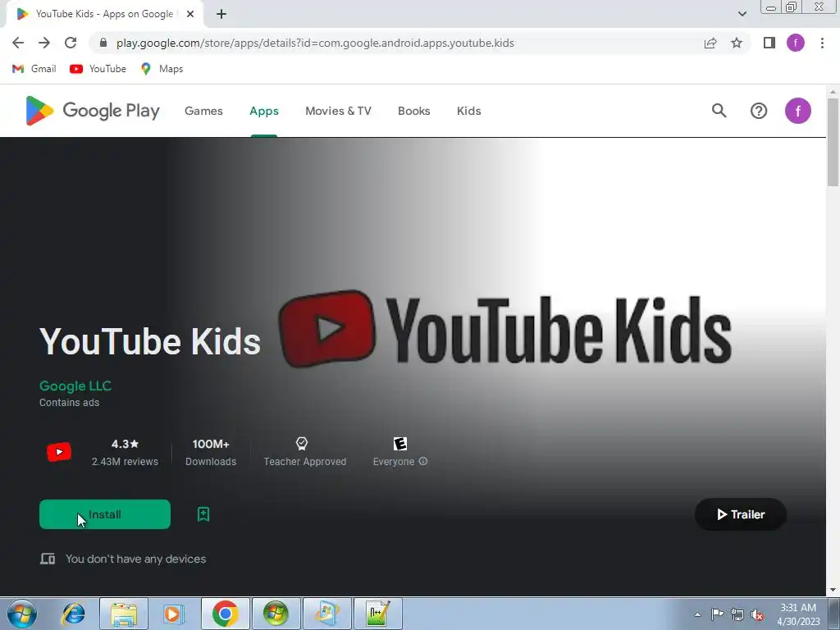This screenshot has width=840, height=630.
Task: Open the Games tab
Action: (203, 111)
